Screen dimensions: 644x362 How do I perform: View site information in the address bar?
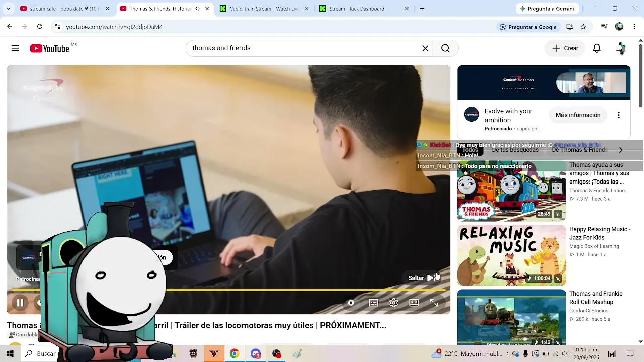coord(57,27)
